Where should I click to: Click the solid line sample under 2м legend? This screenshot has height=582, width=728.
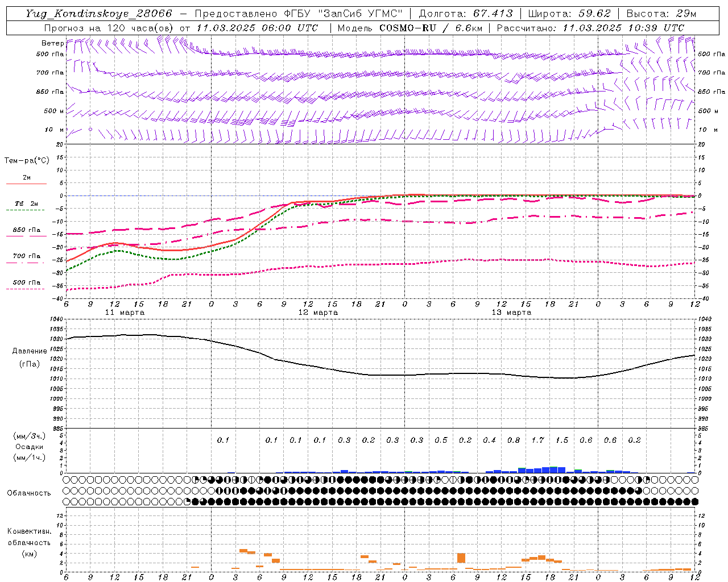pos(26,184)
